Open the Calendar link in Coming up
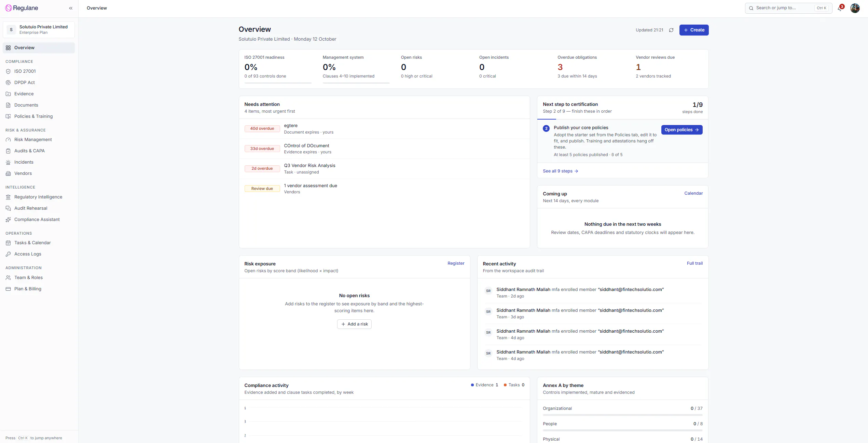This screenshot has width=868, height=443. pos(693,193)
